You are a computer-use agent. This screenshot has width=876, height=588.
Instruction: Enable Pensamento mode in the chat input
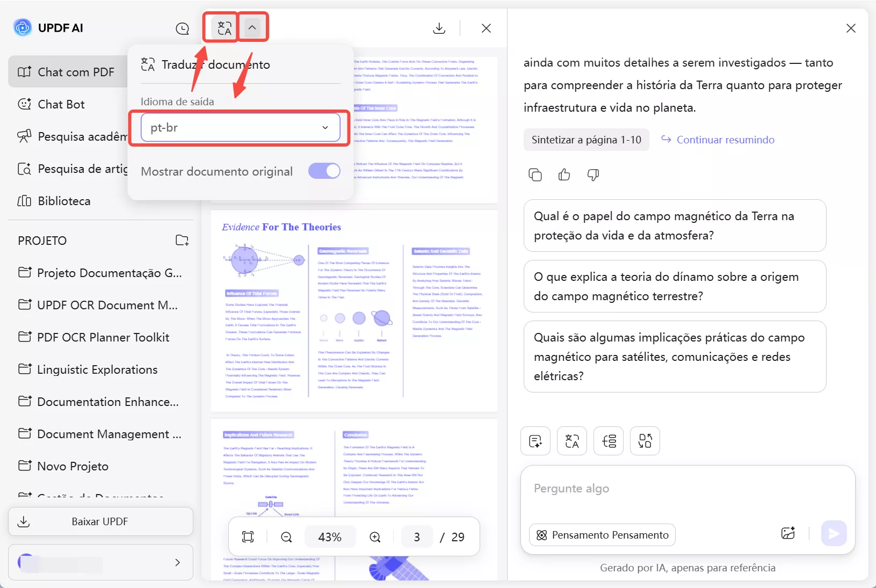pos(602,535)
